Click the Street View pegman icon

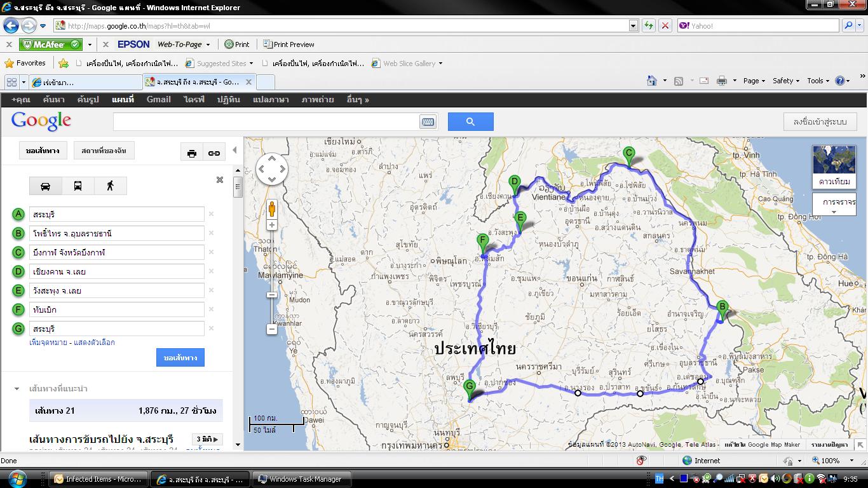click(272, 209)
